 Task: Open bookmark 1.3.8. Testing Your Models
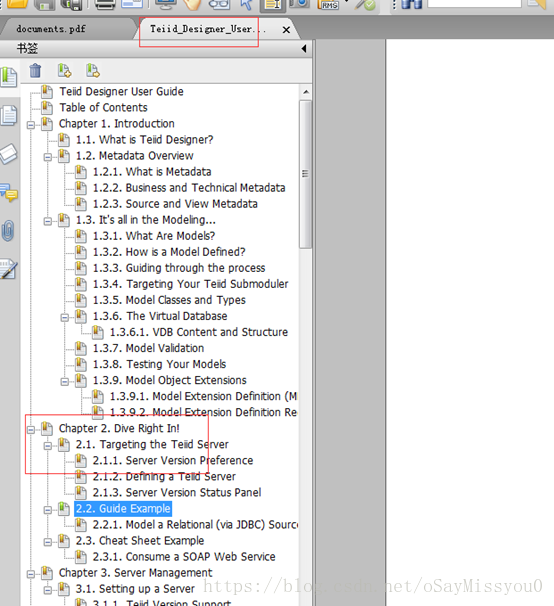tap(159, 364)
